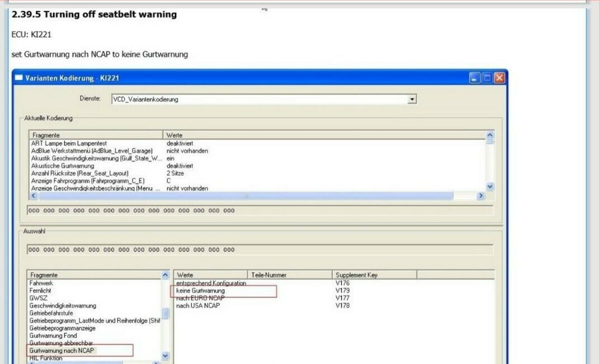
Task: Open the Dienste dropdown arrow
Action: tap(412, 100)
